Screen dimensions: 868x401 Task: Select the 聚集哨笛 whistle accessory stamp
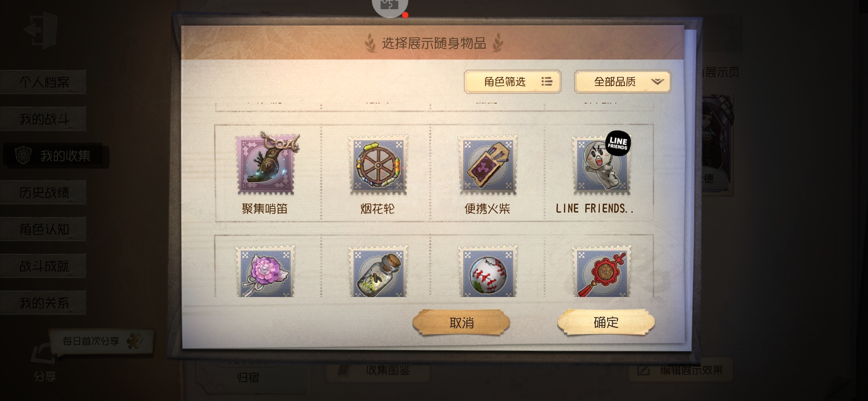point(266,164)
